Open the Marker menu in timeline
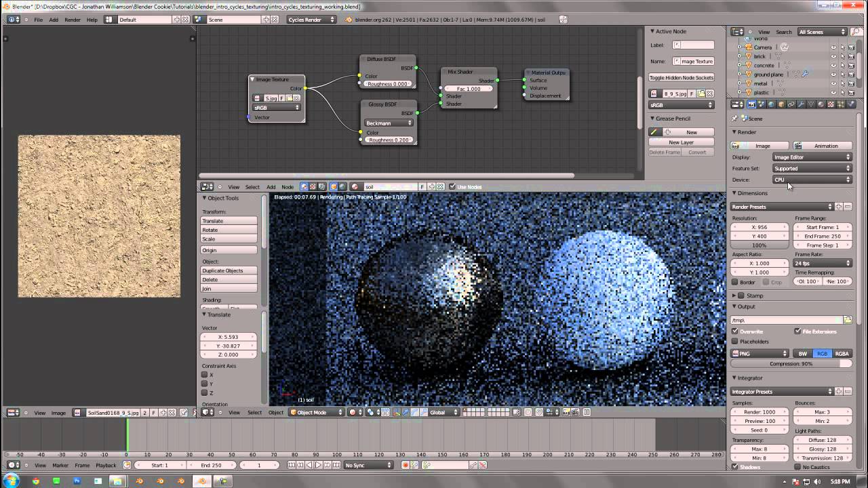Screen dimensions: 868x488 60,465
